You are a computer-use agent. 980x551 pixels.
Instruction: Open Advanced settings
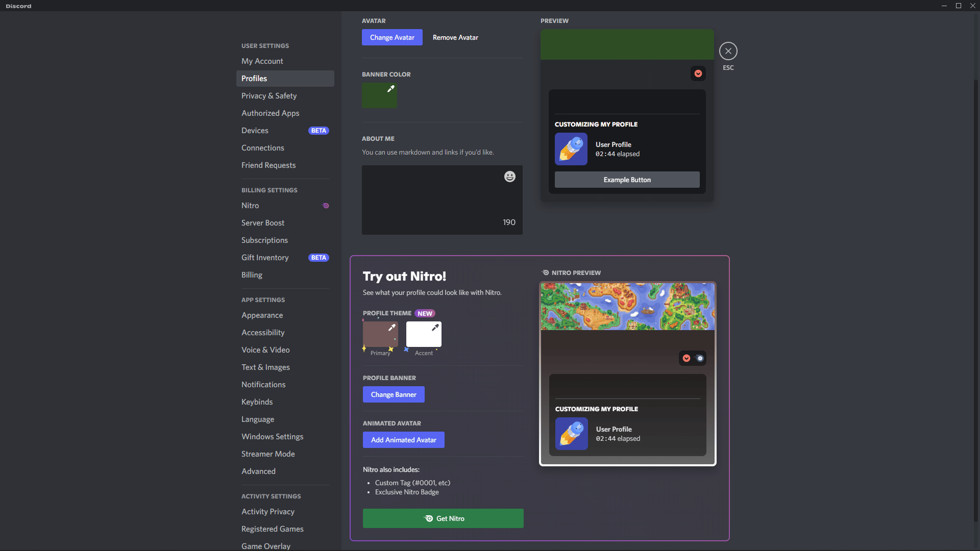(285, 471)
